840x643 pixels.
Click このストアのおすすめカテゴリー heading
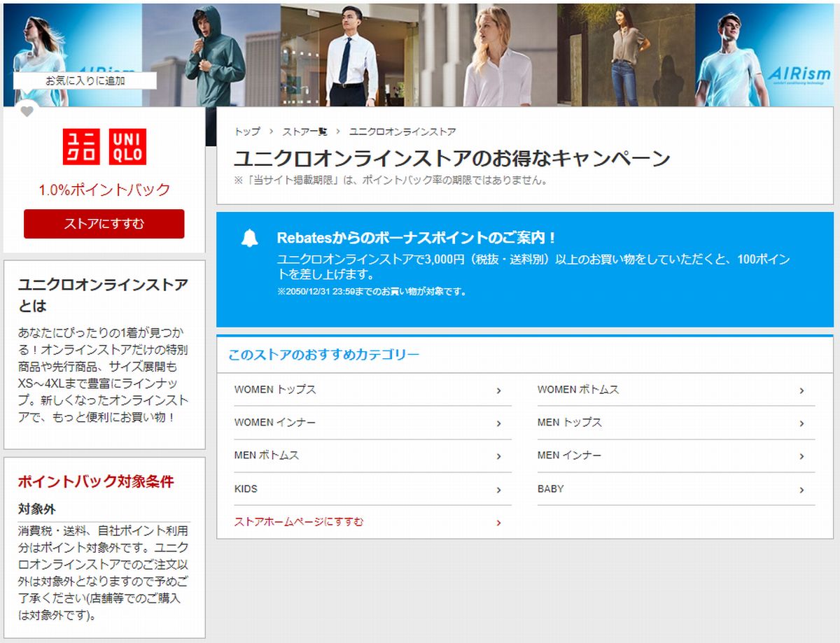(x=323, y=355)
